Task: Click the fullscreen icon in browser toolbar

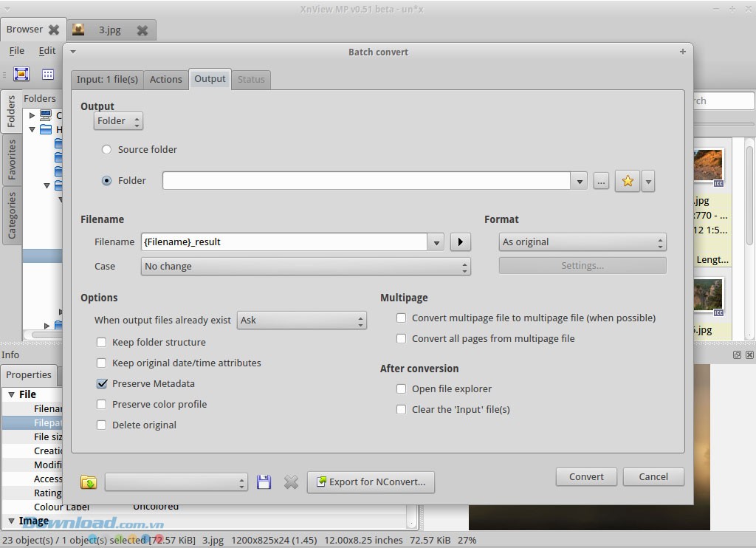Action: pyautogui.click(x=21, y=74)
